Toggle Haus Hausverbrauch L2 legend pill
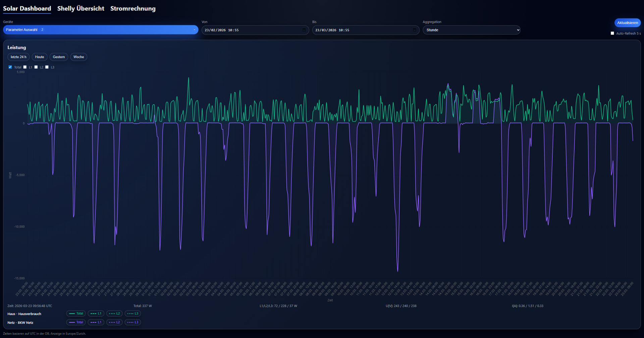Image resolution: width=644 pixels, height=338 pixels. coord(114,313)
